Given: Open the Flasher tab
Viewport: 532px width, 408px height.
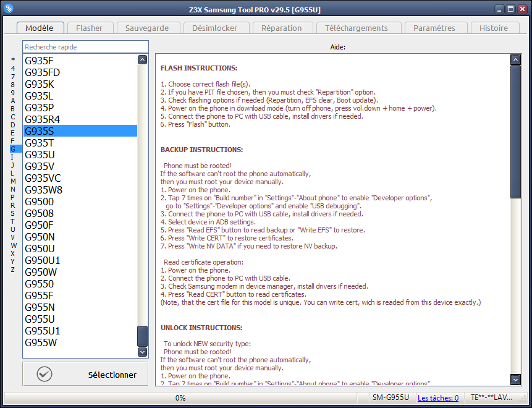Looking at the screenshot, I should click(x=90, y=28).
